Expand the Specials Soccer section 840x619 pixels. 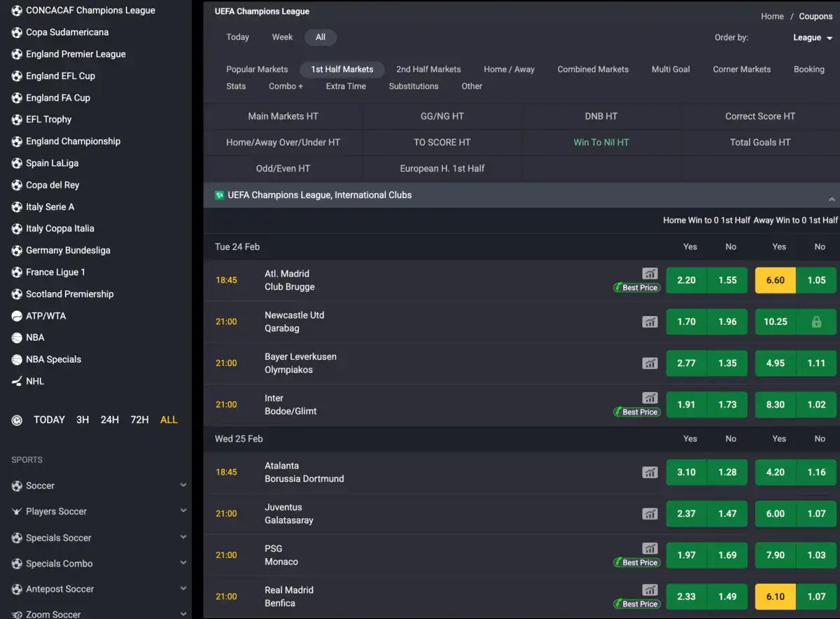click(183, 537)
